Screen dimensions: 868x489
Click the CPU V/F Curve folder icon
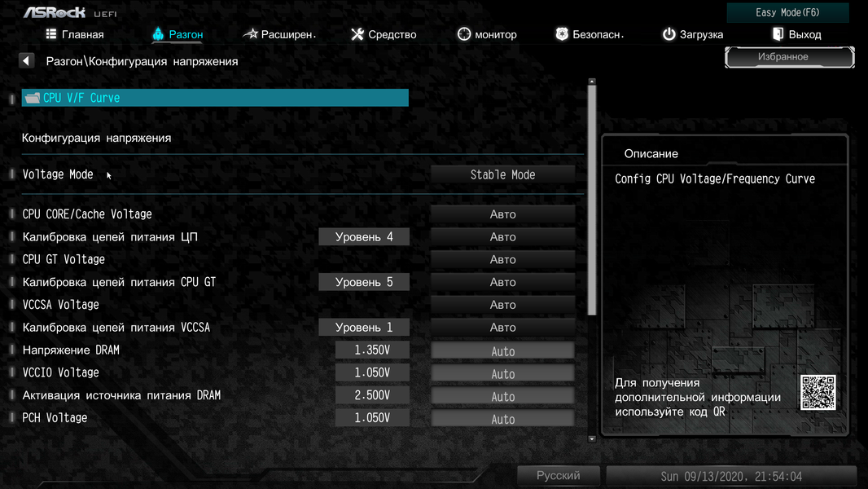click(x=32, y=98)
